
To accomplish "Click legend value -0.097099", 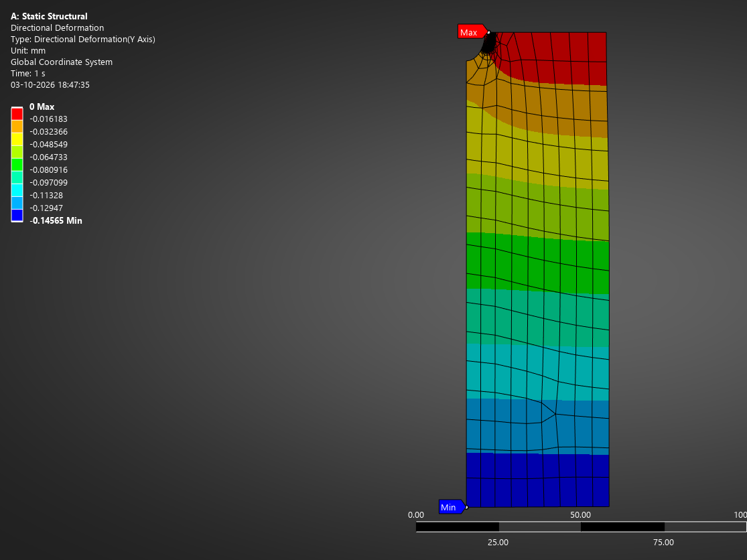I will coord(49,182).
